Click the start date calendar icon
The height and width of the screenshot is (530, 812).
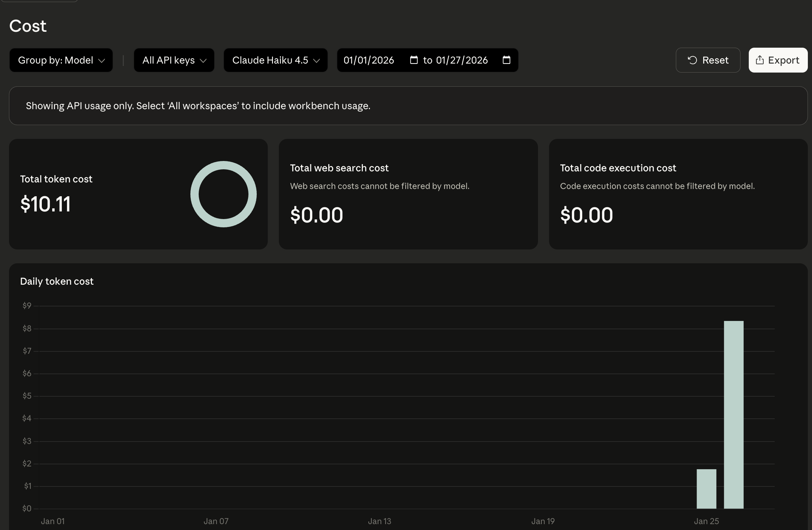[x=414, y=60]
